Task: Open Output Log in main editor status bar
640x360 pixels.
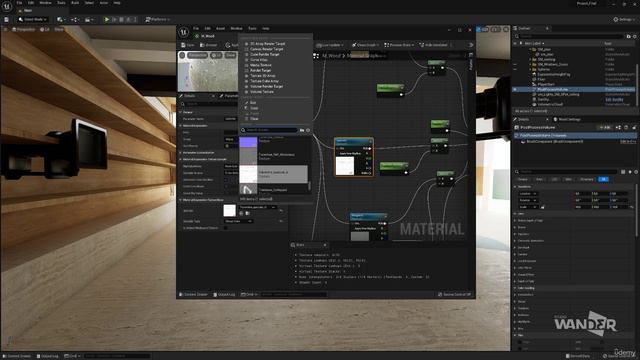Action: click(47, 356)
